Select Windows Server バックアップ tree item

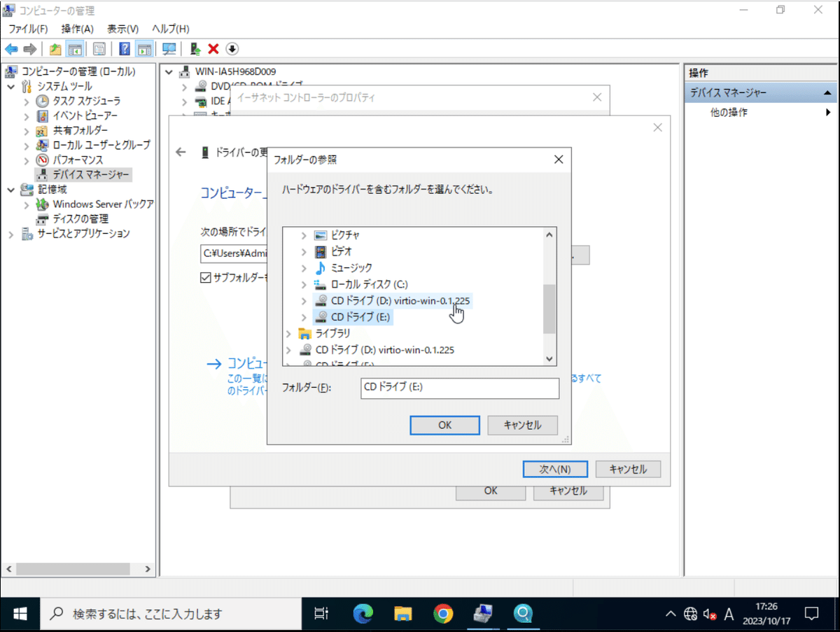click(103, 204)
